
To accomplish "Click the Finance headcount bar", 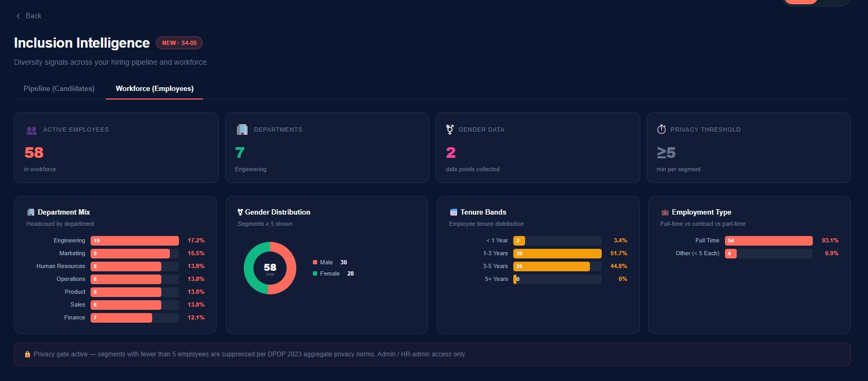I will coord(122,318).
